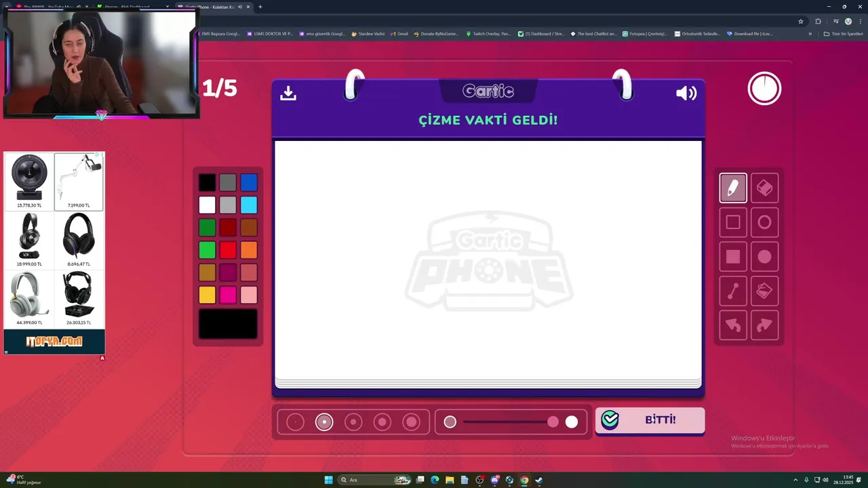Screen dimensions: 868x488
Task: Download the drawing with the download icon
Action: coord(288,93)
